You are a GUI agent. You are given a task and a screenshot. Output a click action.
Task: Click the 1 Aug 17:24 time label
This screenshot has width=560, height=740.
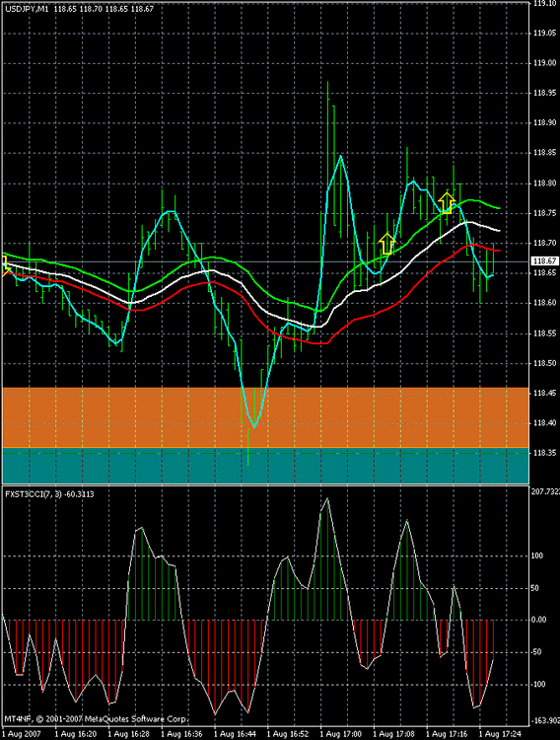500,734
